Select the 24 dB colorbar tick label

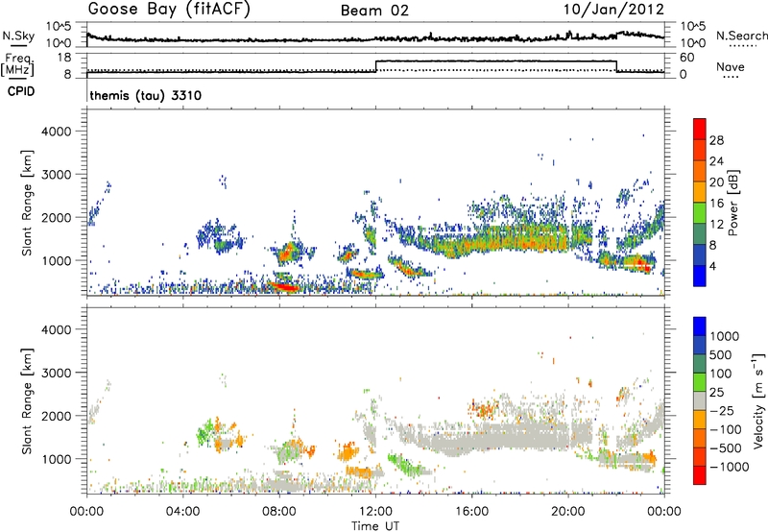716,161
